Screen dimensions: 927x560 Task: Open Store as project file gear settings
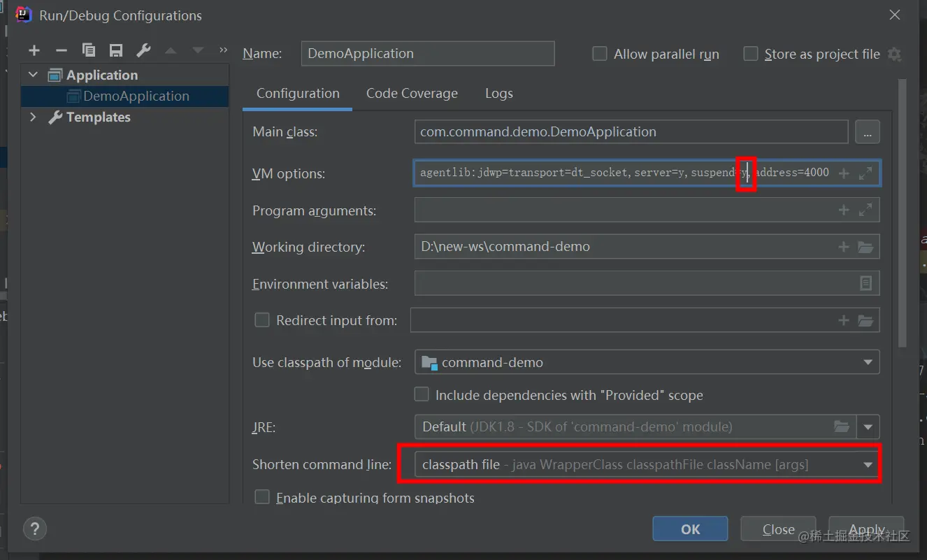point(894,54)
